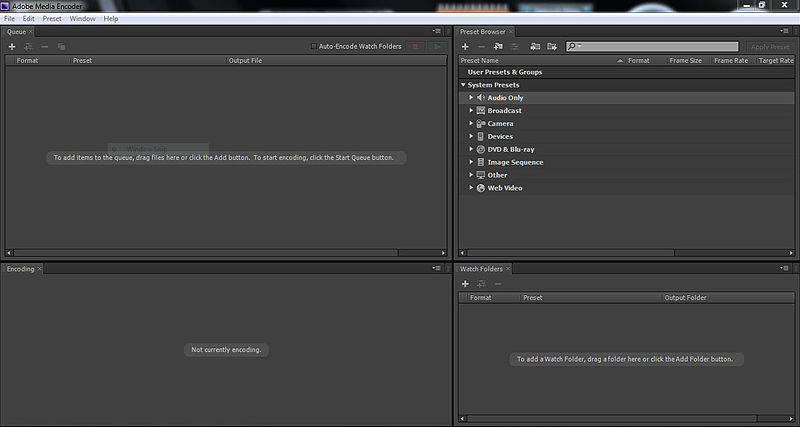Click the Image Sequence filmstrip icon
The height and width of the screenshot is (427, 800).
click(x=481, y=162)
